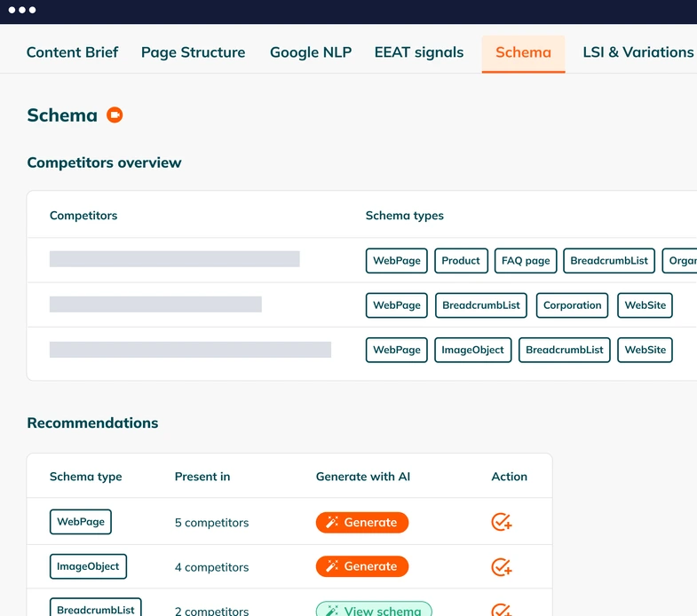Click the add action icon for BreadcrumbList row
The width and height of the screenshot is (697, 616).
pos(502,610)
